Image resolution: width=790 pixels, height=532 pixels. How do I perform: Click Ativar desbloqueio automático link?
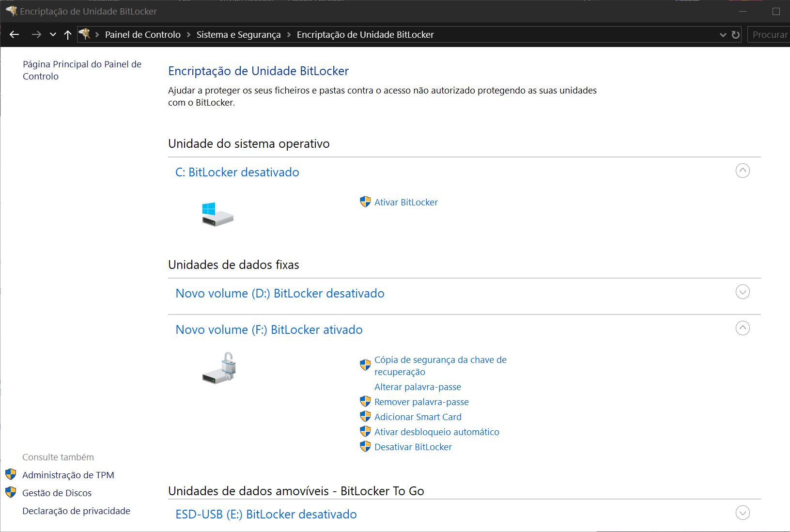[x=437, y=432]
